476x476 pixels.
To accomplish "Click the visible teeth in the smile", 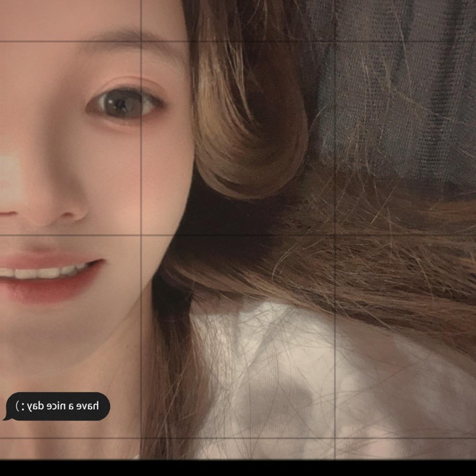I will click(x=44, y=272).
